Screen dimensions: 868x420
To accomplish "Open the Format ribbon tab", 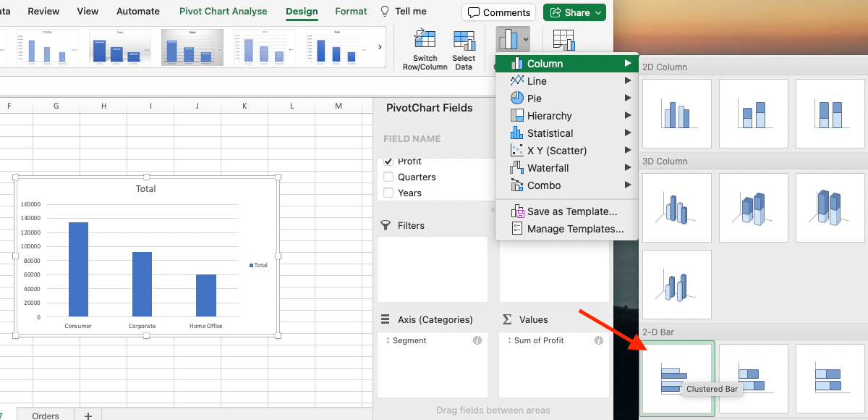I will coord(351,12).
